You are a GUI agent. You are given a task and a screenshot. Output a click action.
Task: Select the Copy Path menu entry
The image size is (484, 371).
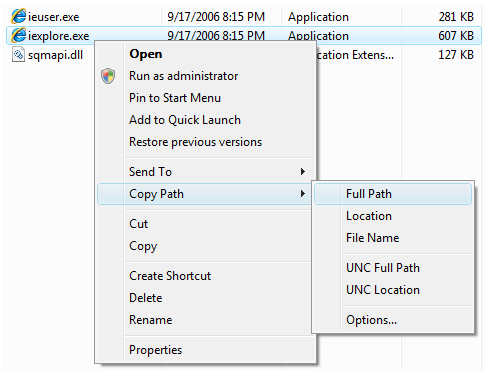click(156, 194)
